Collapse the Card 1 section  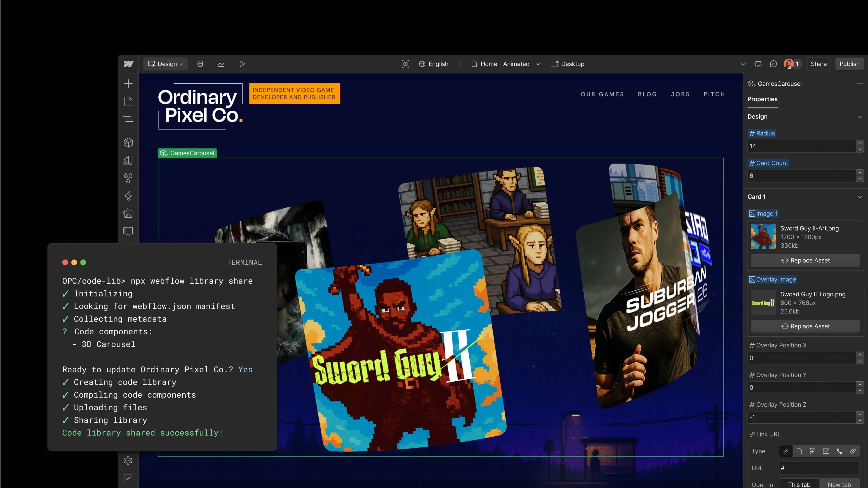[860, 197]
